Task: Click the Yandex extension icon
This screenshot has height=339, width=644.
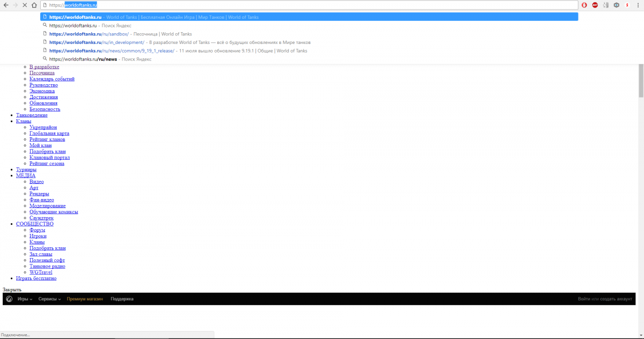Action: (x=627, y=5)
